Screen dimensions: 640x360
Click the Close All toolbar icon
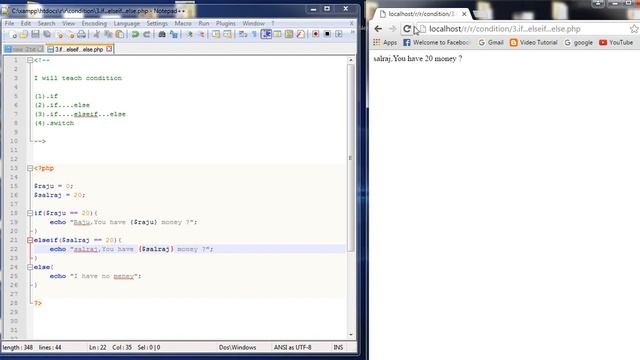[x=71, y=35]
